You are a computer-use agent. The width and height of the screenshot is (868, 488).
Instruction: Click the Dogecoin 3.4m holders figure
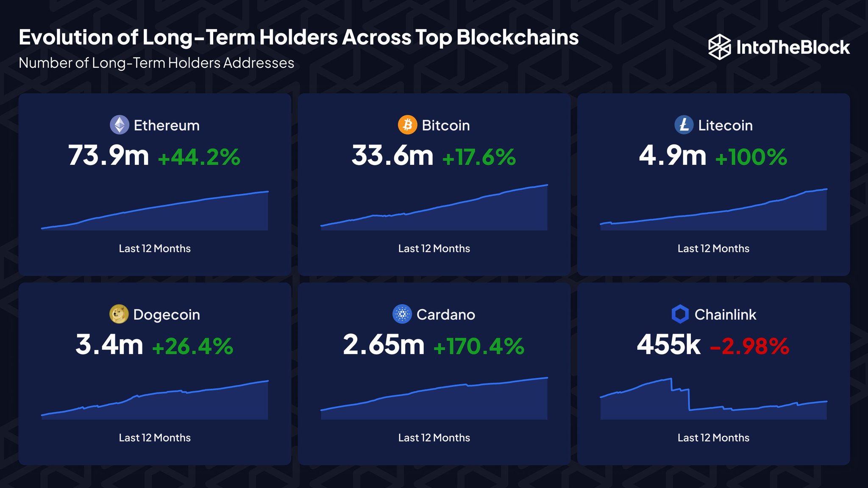coord(109,345)
